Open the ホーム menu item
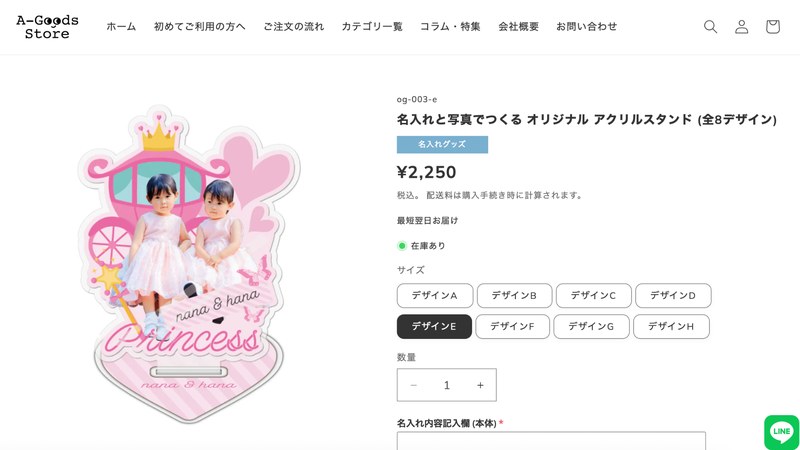This screenshot has height=450, width=800. point(121,27)
